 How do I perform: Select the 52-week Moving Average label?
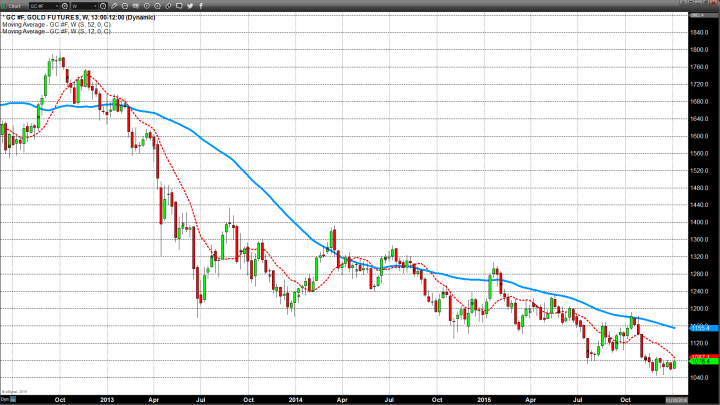coord(56,25)
